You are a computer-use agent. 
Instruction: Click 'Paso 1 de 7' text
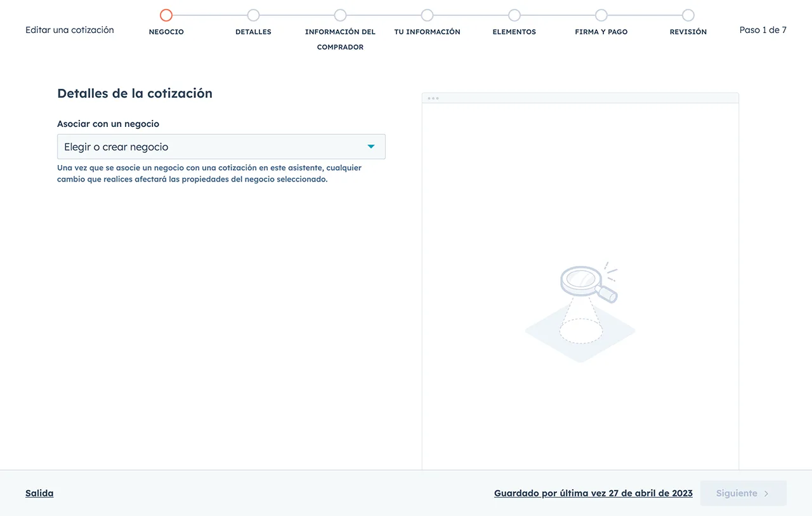tap(763, 30)
